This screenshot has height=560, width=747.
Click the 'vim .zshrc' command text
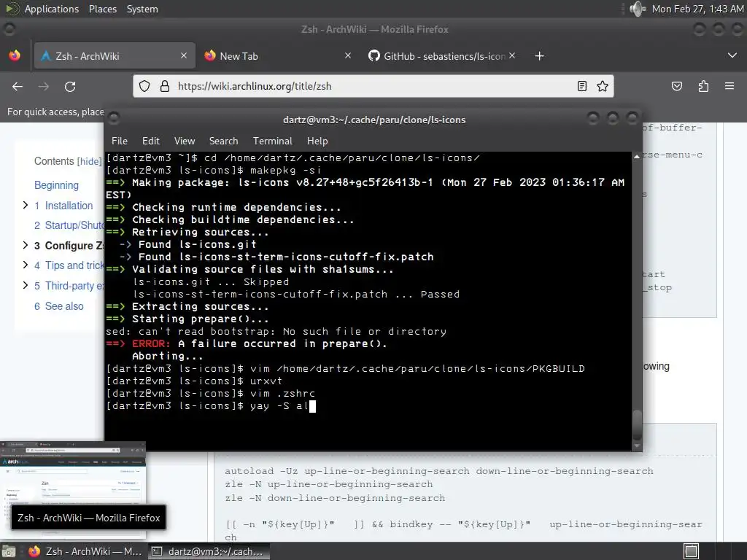pyautogui.click(x=282, y=394)
